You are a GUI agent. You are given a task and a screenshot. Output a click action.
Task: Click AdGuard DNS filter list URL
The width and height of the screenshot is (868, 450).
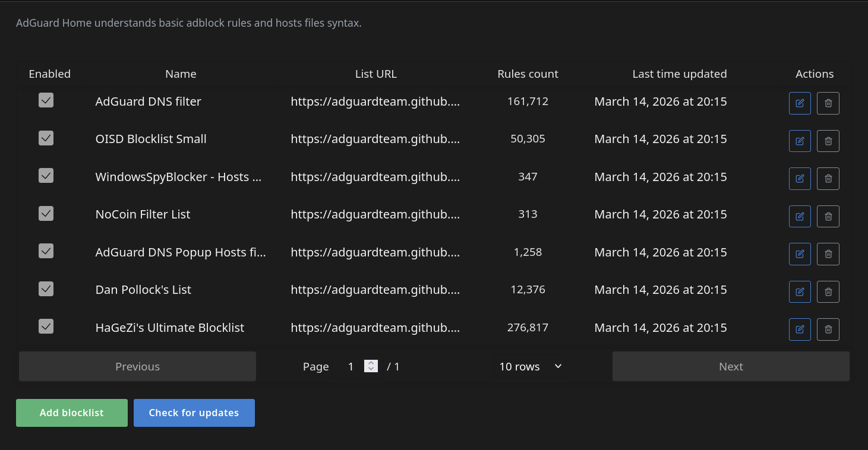click(x=375, y=102)
